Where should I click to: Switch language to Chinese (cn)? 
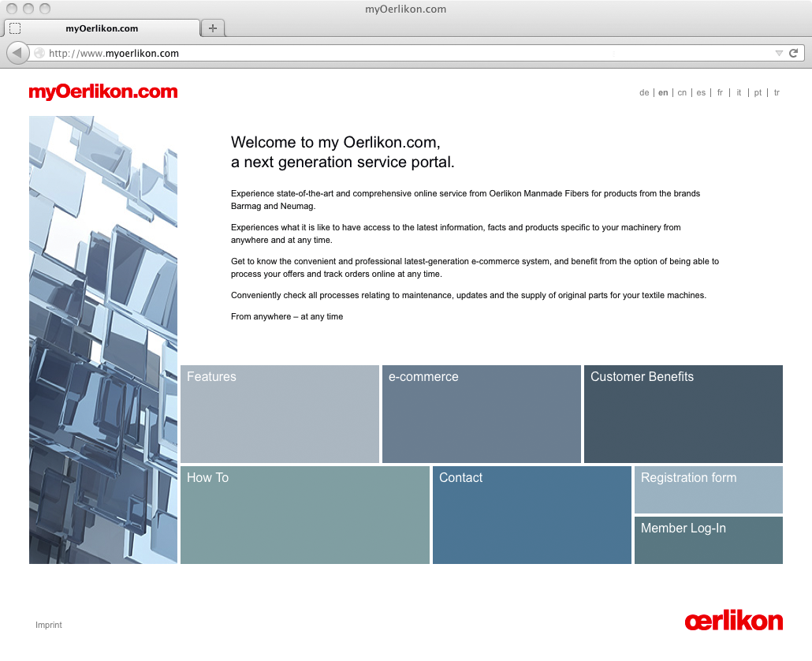(x=682, y=93)
